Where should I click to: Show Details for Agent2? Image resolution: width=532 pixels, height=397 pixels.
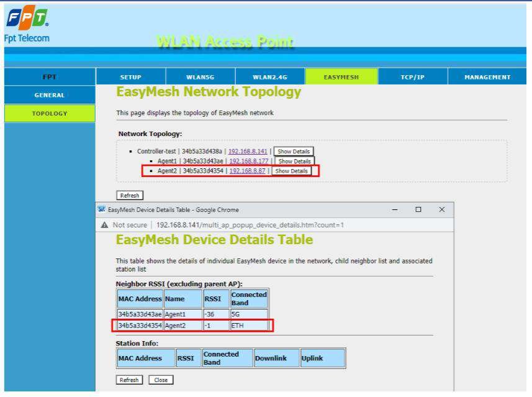point(291,171)
